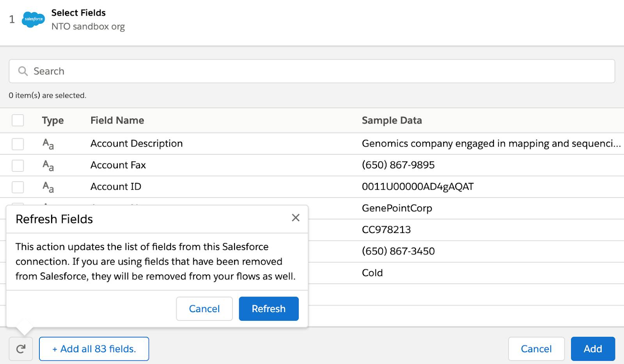This screenshot has width=624, height=364.
Task: Click the 'Refresh Fields' popover heading
Action: pyautogui.click(x=54, y=219)
